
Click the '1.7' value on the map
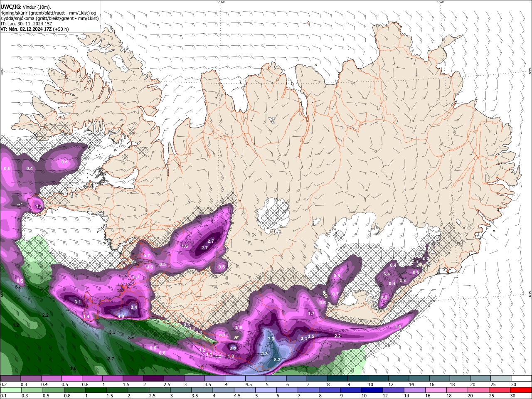pos(311,314)
